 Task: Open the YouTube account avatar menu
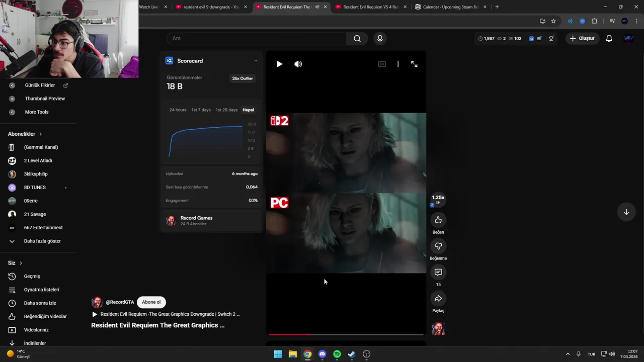(628, 38)
